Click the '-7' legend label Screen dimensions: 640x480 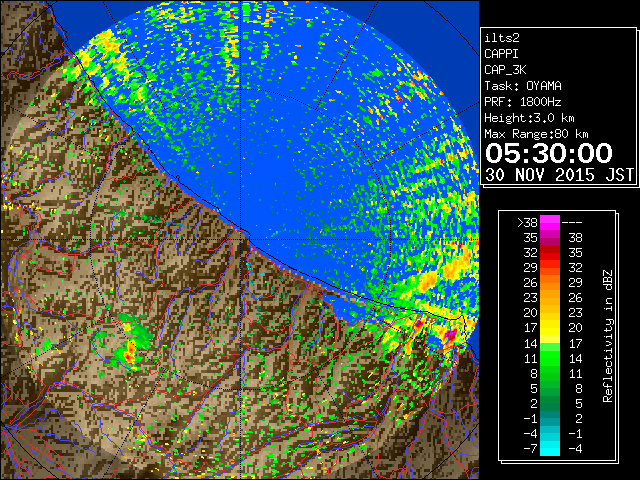pos(530,448)
